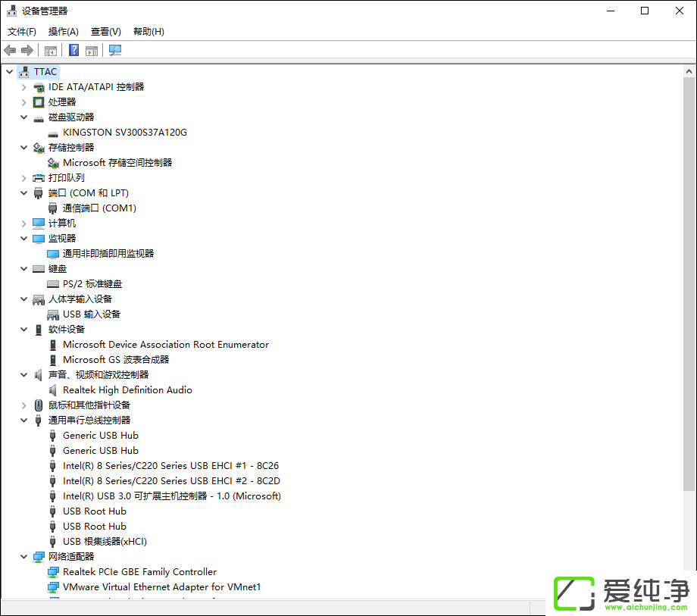Click the Show/Hide action pane toolbar icon

(x=92, y=50)
